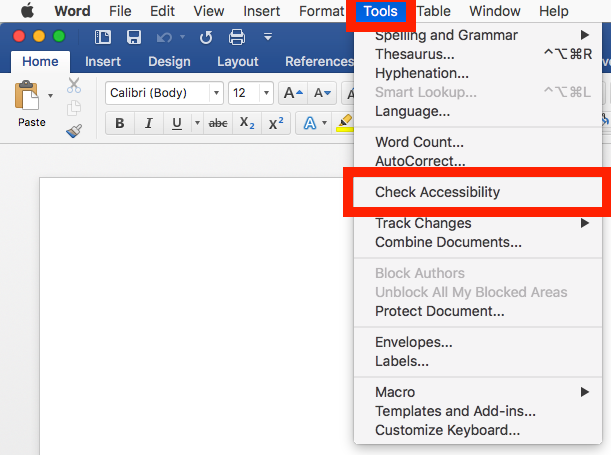Open the Help menu
The image size is (611, 455).
coord(553,11)
